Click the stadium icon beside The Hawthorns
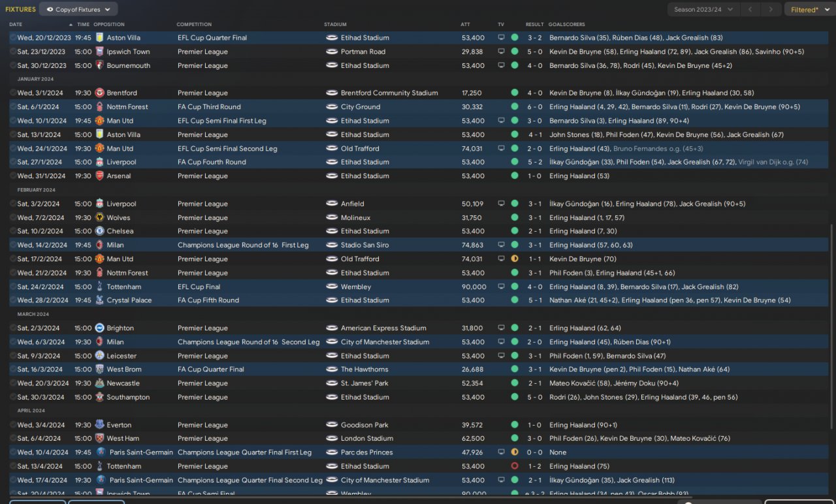836x504 pixels. (x=332, y=370)
